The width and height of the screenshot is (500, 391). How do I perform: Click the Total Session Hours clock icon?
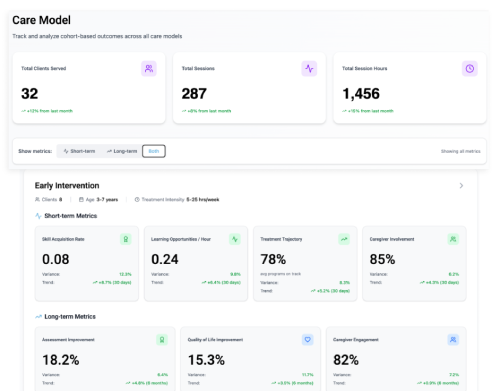coord(470,69)
